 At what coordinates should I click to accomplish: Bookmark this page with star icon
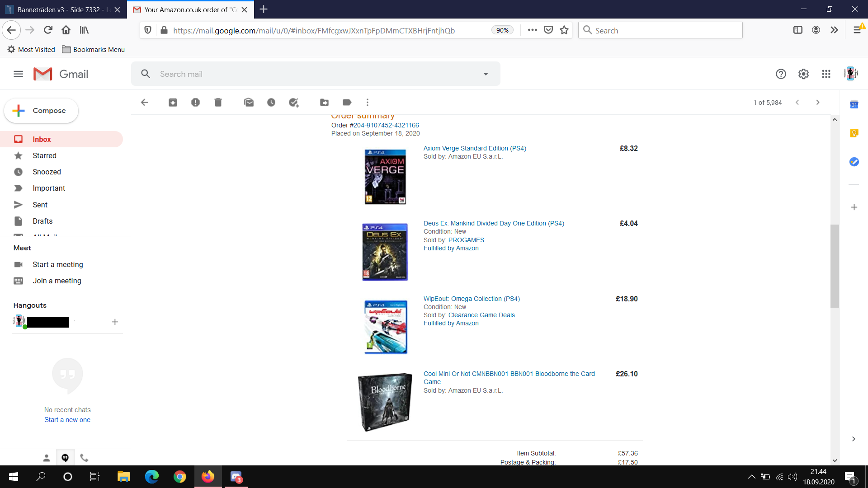click(564, 30)
